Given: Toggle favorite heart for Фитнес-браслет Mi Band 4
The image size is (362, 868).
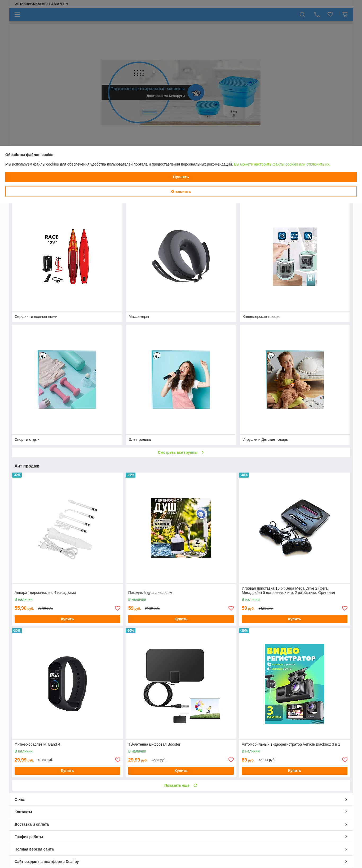Looking at the screenshot, I should (118, 760).
